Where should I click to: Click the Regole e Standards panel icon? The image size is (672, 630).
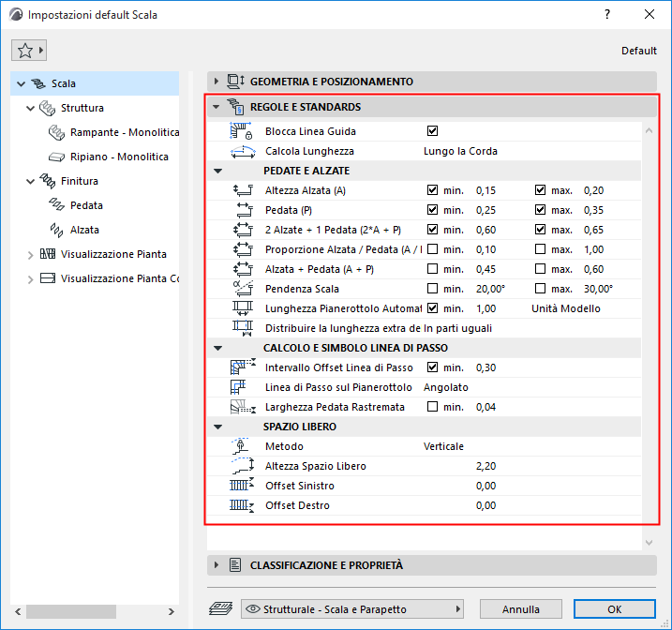[235, 107]
